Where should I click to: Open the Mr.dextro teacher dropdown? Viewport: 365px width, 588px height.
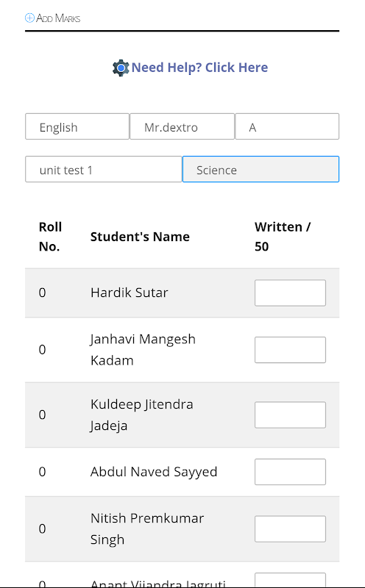coord(182,126)
